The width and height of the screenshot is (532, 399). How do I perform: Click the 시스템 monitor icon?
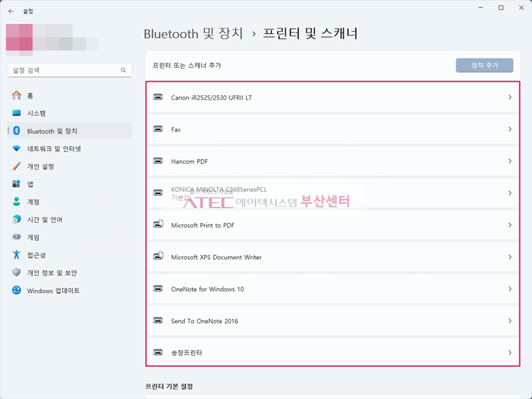pyautogui.click(x=16, y=113)
